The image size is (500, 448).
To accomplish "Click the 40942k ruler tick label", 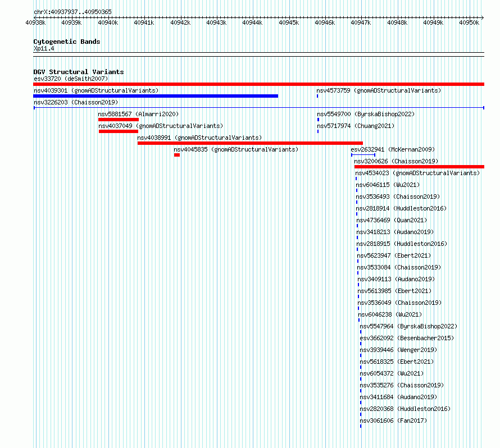I will point(180,22).
